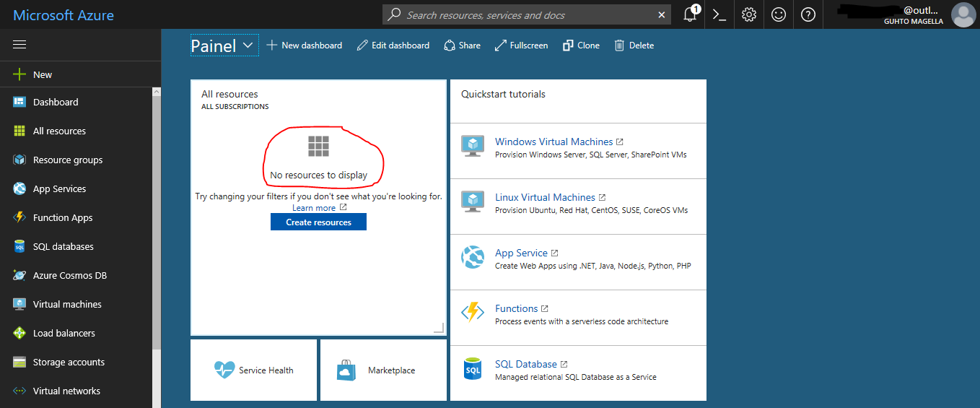
Task: Click the All resources tile title
Action: pos(229,94)
